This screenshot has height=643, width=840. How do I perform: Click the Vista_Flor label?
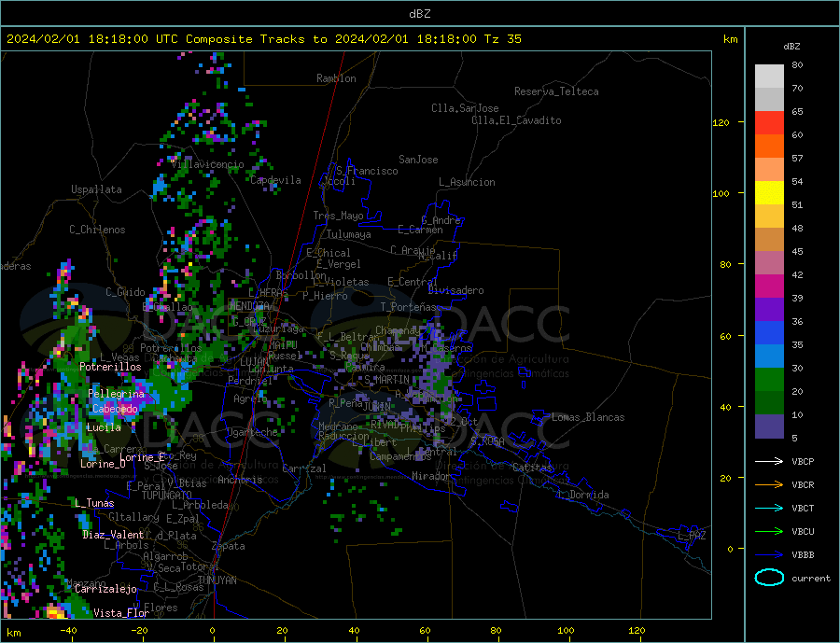point(121,613)
